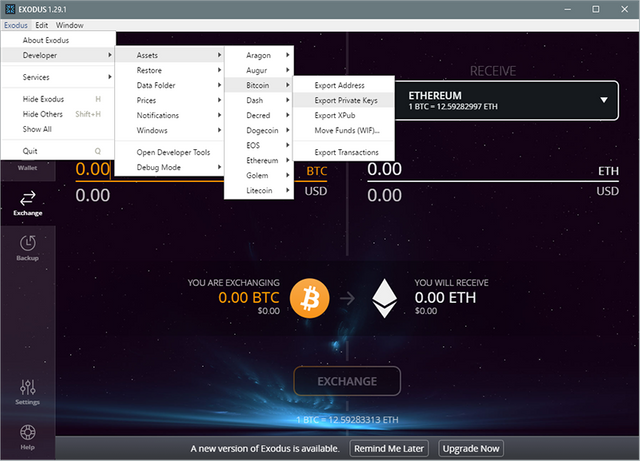Image resolution: width=640 pixels, height=461 pixels.
Task: Select Open Developer Tools
Action: [169, 152]
